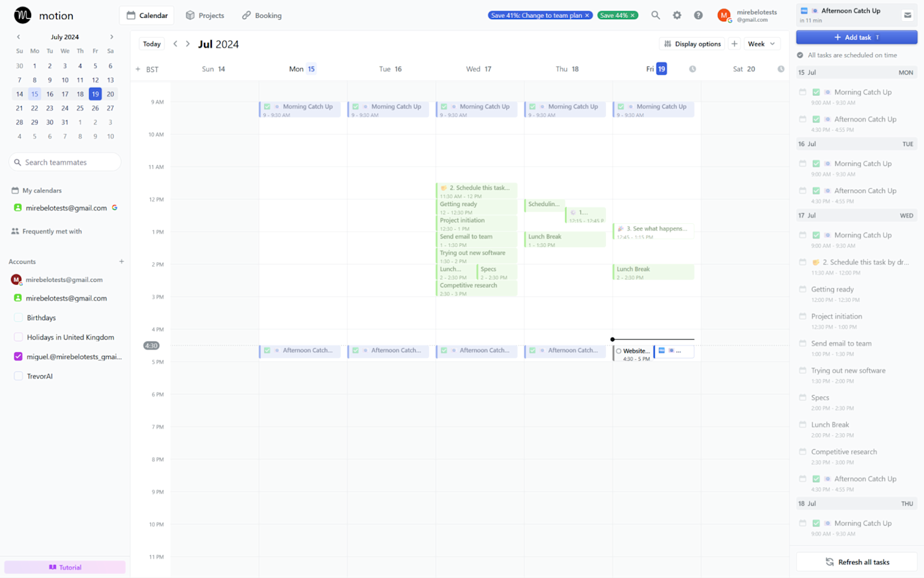This screenshot has height=578, width=924.
Task: Click Refresh all tasks
Action: pos(857,562)
